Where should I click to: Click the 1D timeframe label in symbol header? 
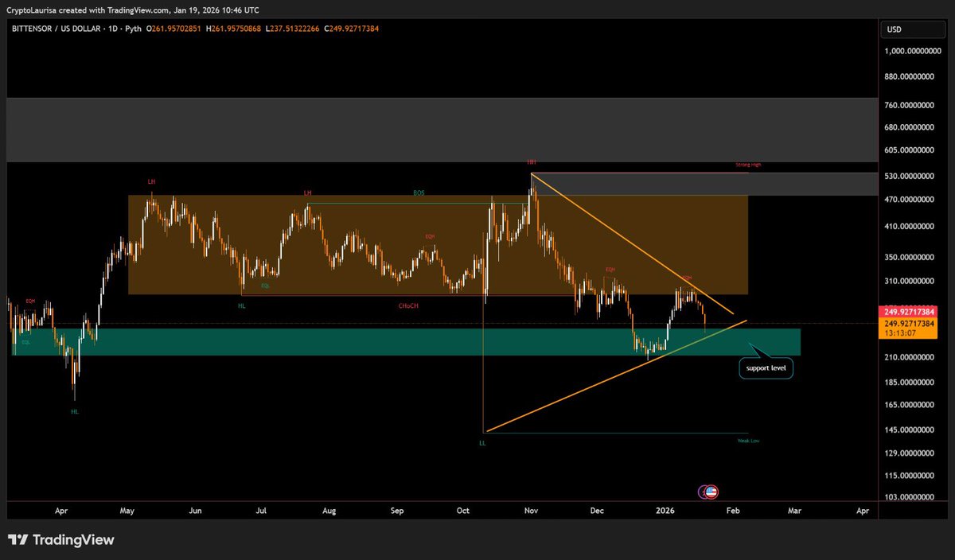(x=113, y=28)
